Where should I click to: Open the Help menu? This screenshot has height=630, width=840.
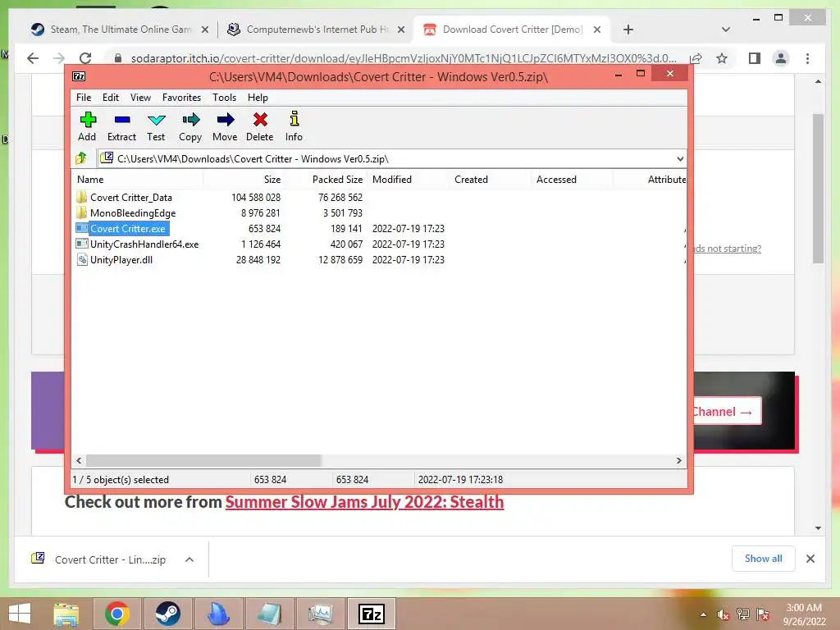[258, 98]
